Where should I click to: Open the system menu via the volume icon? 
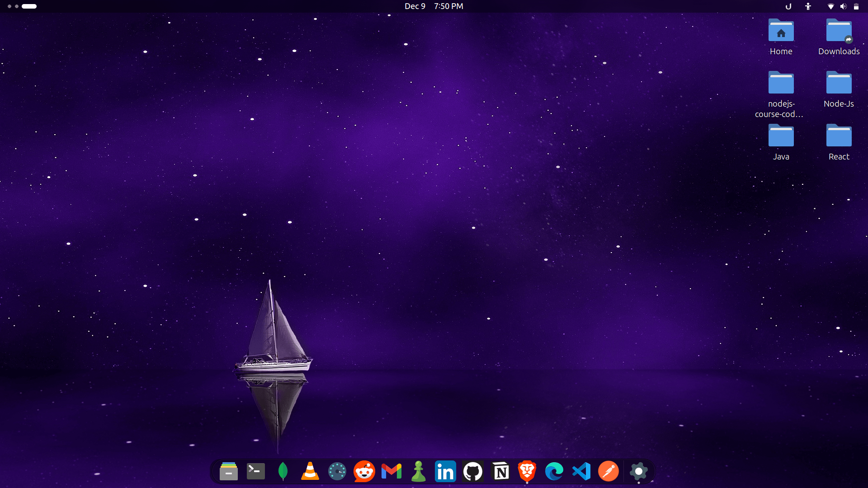pos(843,6)
